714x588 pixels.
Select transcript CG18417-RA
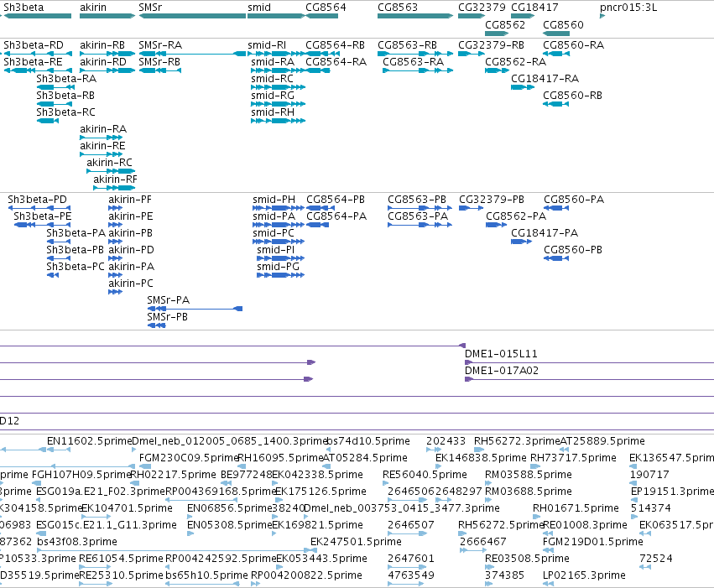545,79
